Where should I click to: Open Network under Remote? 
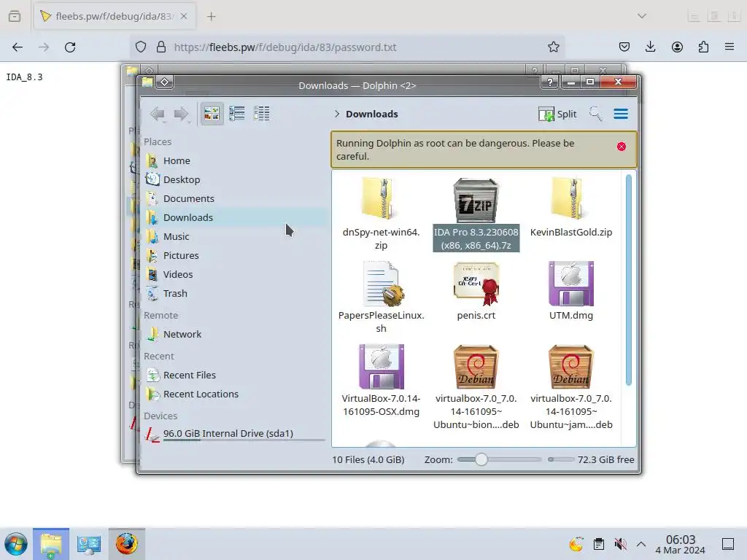[x=235, y=334]
